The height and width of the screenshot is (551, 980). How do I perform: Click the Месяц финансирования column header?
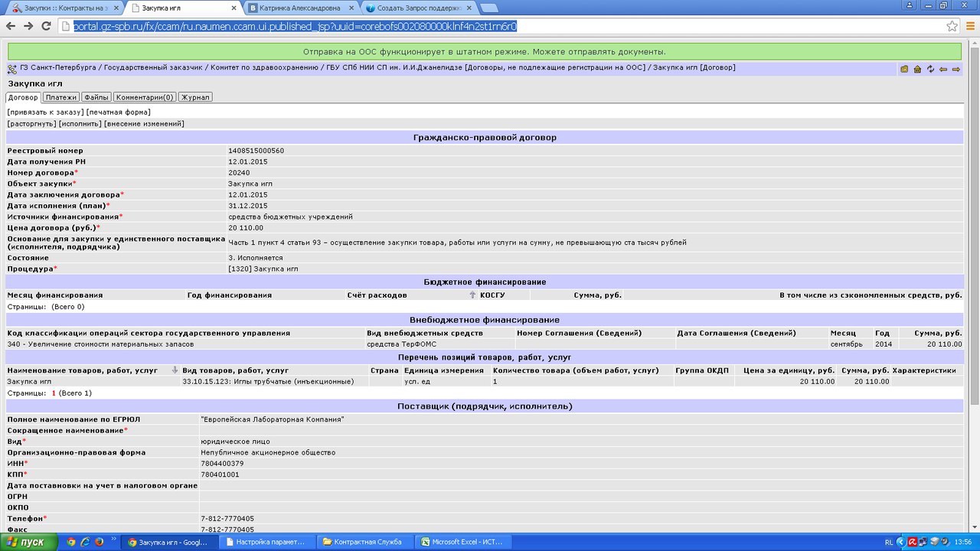(x=55, y=295)
